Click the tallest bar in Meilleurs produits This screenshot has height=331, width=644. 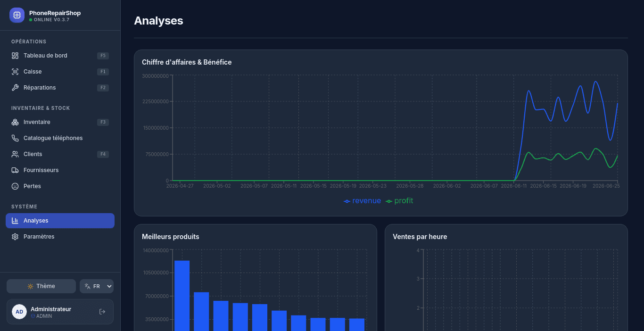click(x=182, y=296)
